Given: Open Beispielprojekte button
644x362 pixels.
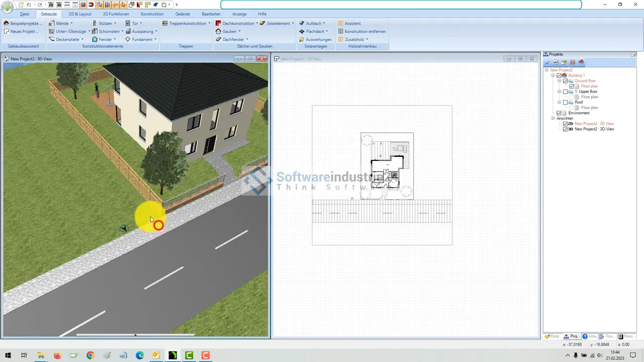Looking at the screenshot, I should [x=23, y=23].
